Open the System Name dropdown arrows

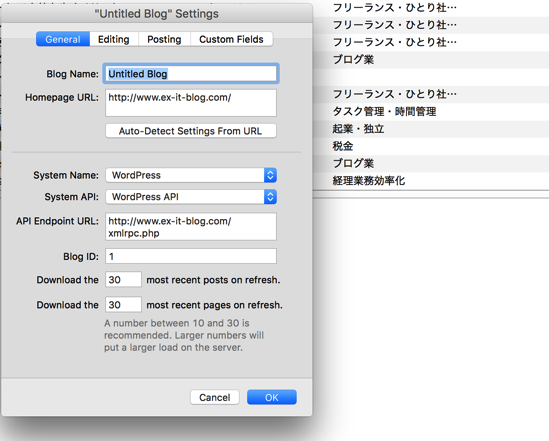point(270,175)
